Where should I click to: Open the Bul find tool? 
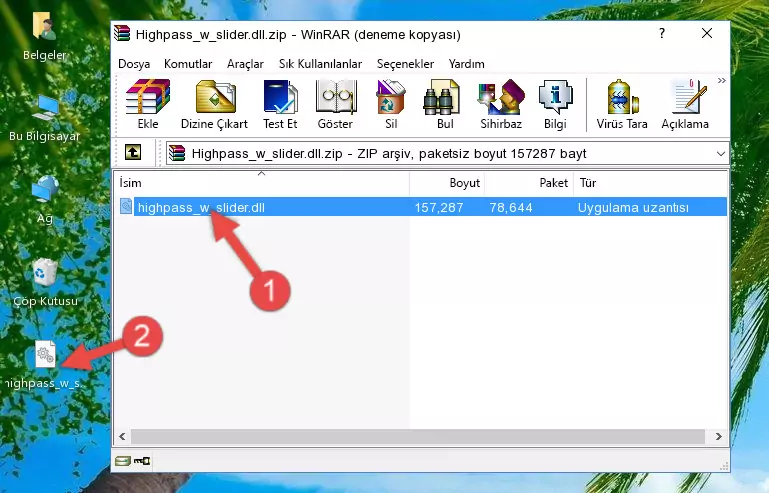coord(444,104)
